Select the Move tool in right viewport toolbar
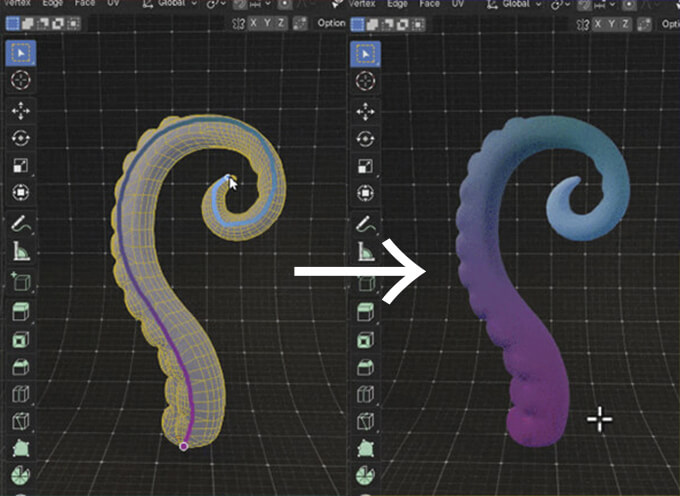This screenshot has width=680, height=496. 365,112
